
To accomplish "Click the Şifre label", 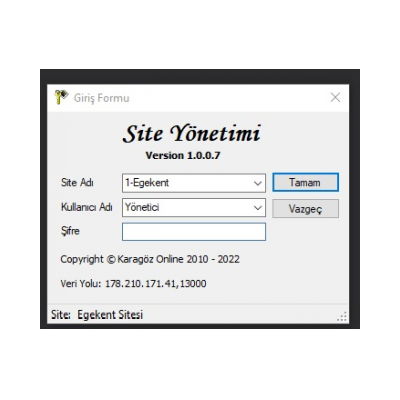I will 70,231.
